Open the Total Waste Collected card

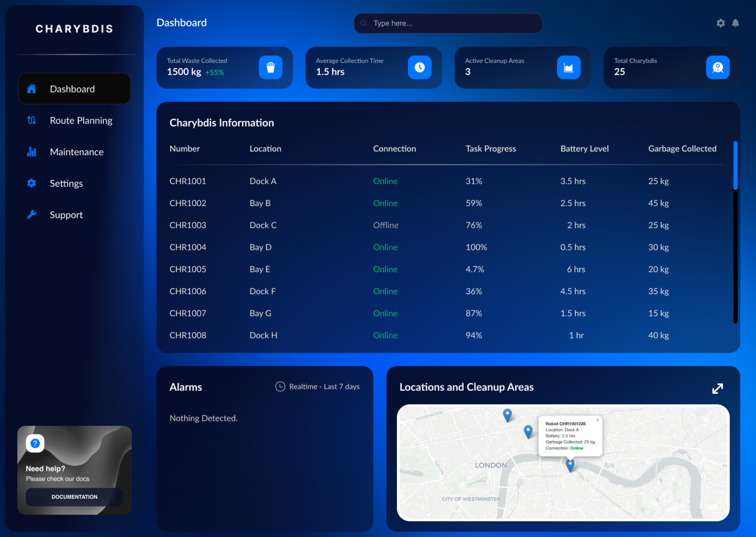tap(224, 68)
